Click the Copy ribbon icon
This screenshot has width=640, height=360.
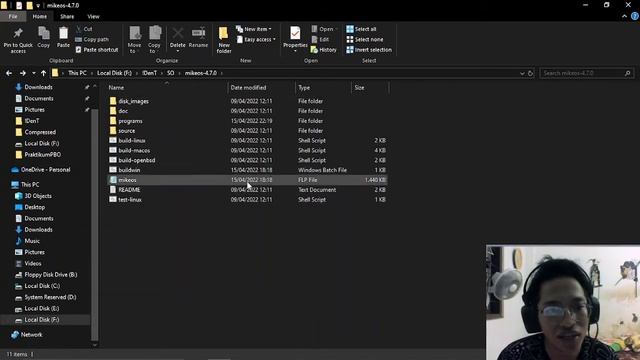coord(44,38)
